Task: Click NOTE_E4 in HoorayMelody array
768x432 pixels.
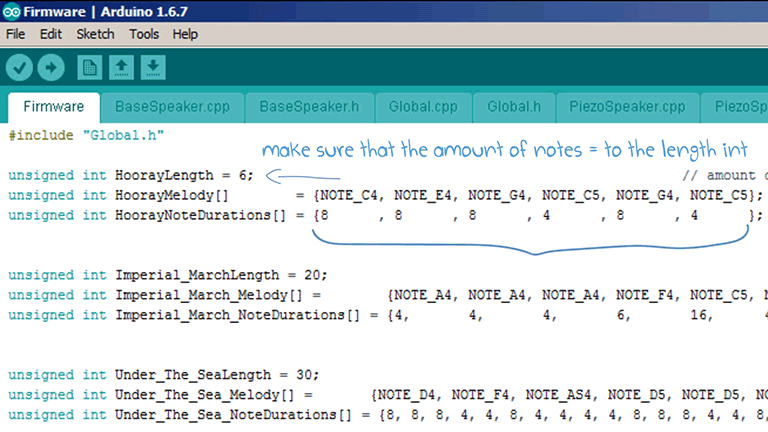Action: [423, 195]
